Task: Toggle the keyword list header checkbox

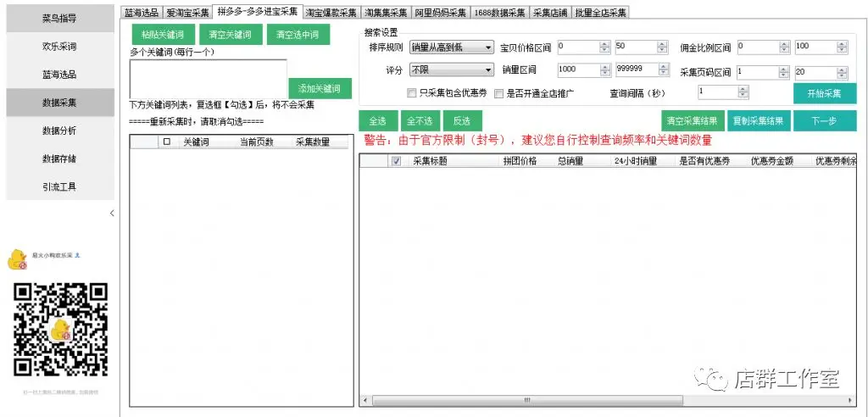Action: pyautogui.click(x=167, y=142)
